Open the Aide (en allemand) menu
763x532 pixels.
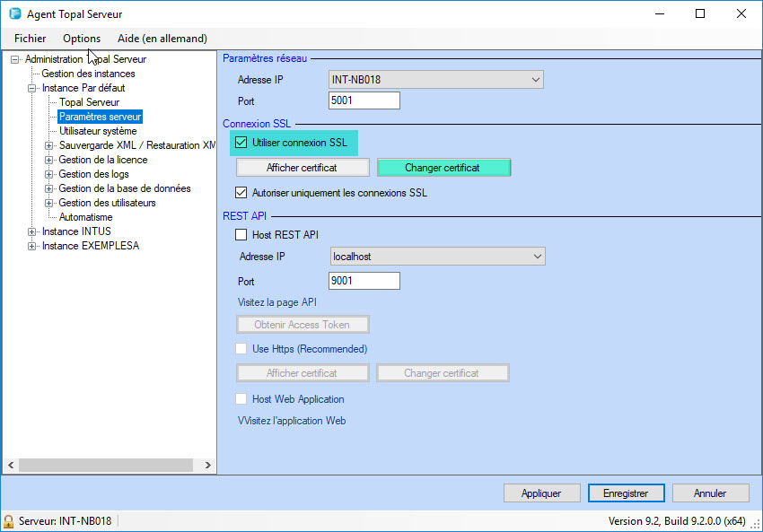[162, 39]
